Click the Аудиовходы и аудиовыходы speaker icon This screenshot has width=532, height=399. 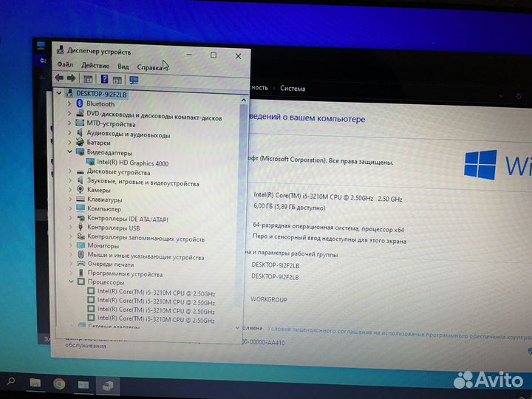click(80, 132)
